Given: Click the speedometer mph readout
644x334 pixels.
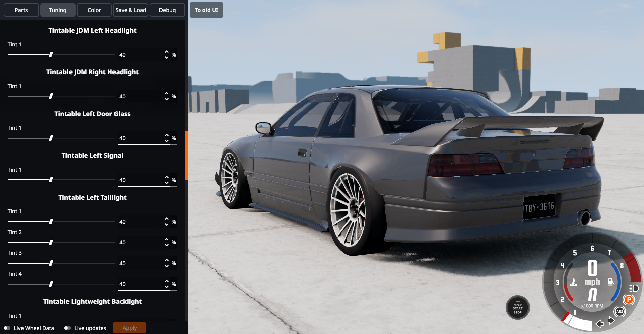Looking at the screenshot, I should [592, 273].
